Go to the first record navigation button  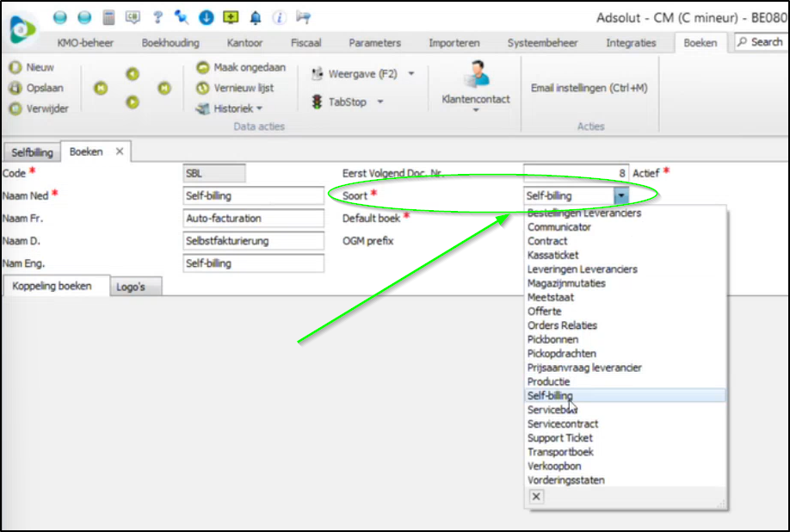pos(101,88)
